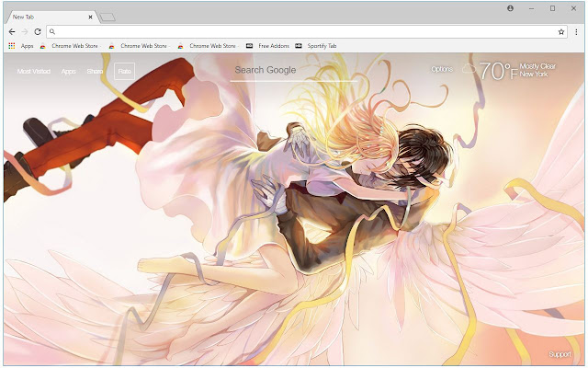Click the forward navigation arrow

tap(25, 32)
